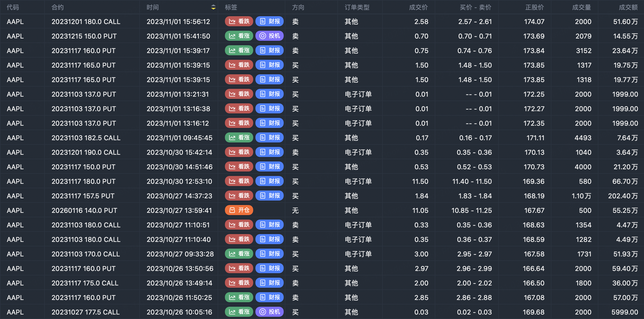The width and height of the screenshot is (644, 319).
Task: Click timestamp 2023/10/30 12:53:10
Action: pos(179,181)
